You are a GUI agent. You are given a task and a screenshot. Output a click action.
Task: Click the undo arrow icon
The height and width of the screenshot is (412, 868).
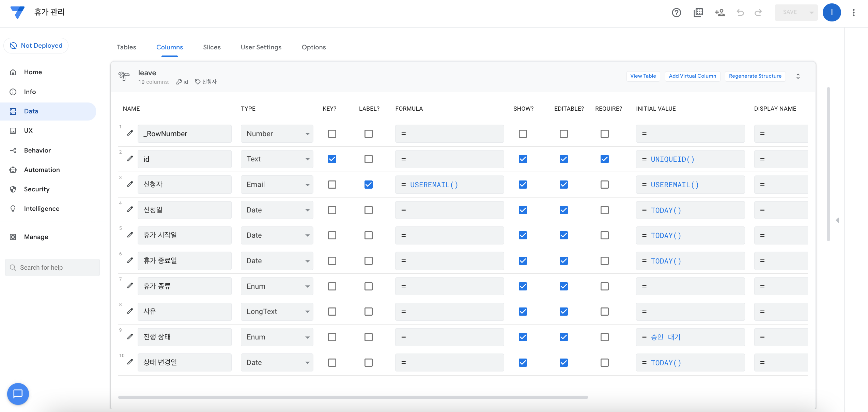click(740, 13)
